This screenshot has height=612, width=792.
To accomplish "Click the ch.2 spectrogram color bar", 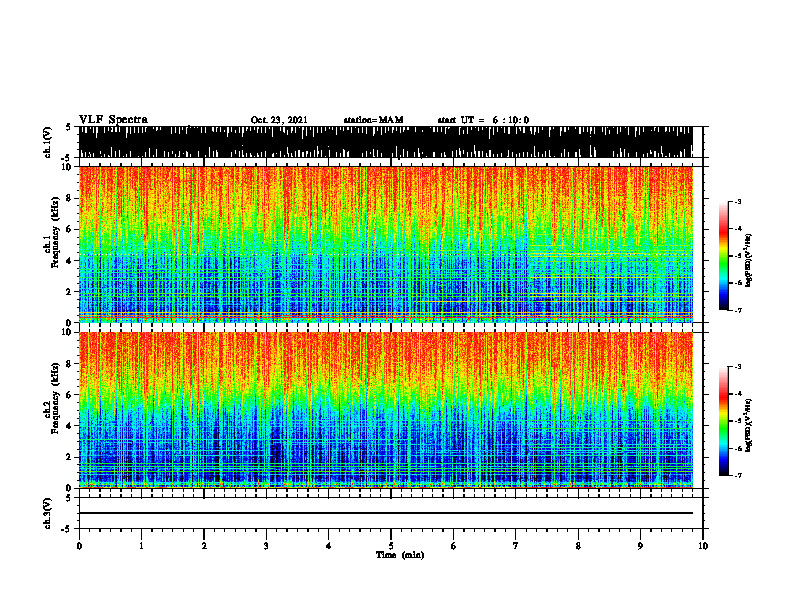I will click(723, 421).
